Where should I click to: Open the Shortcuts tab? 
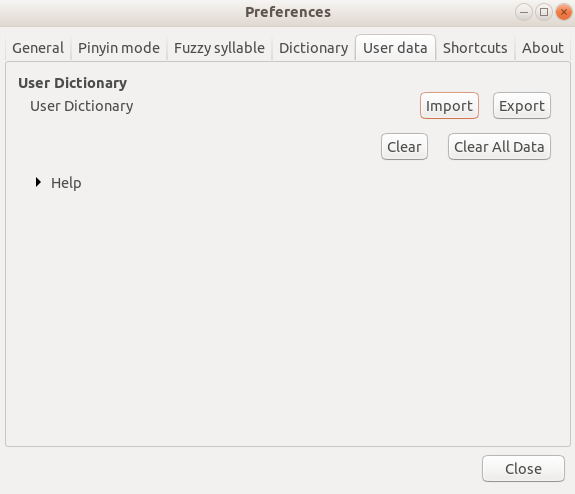475,48
